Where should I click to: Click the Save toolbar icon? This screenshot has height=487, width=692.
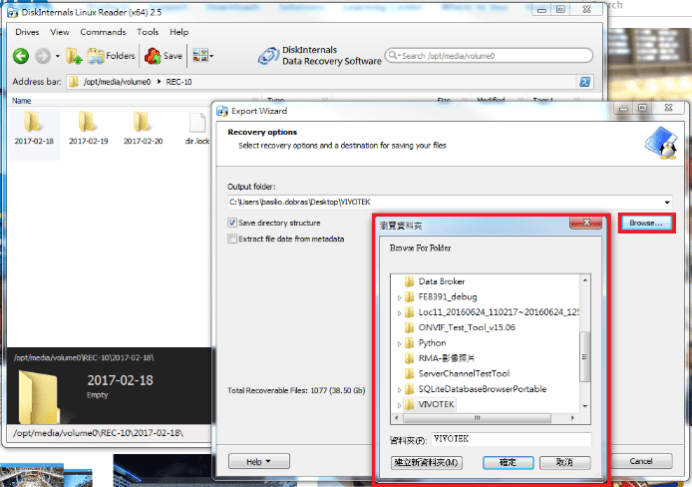tap(166, 56)
